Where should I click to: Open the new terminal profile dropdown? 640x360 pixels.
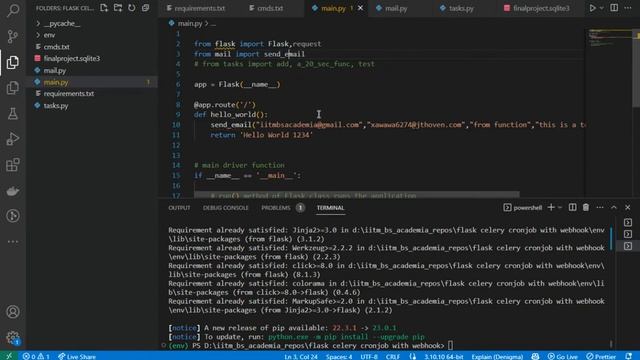tap(560, 207)
